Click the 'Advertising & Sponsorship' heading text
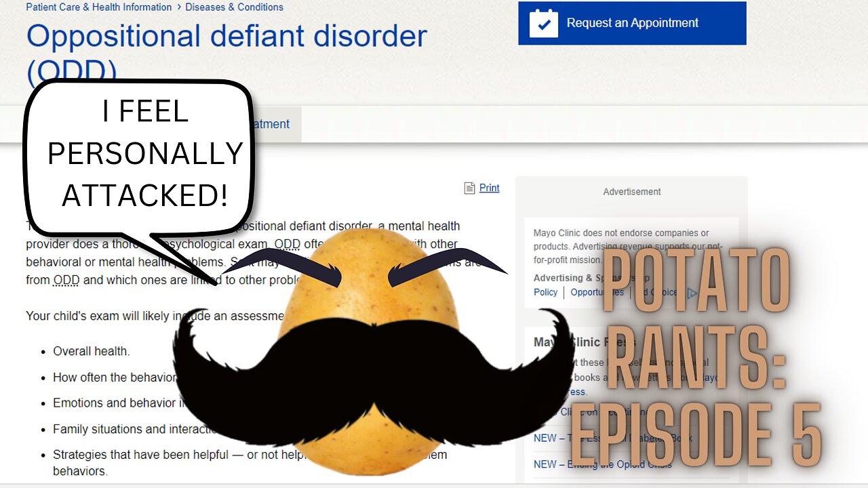 coord(591,278)
